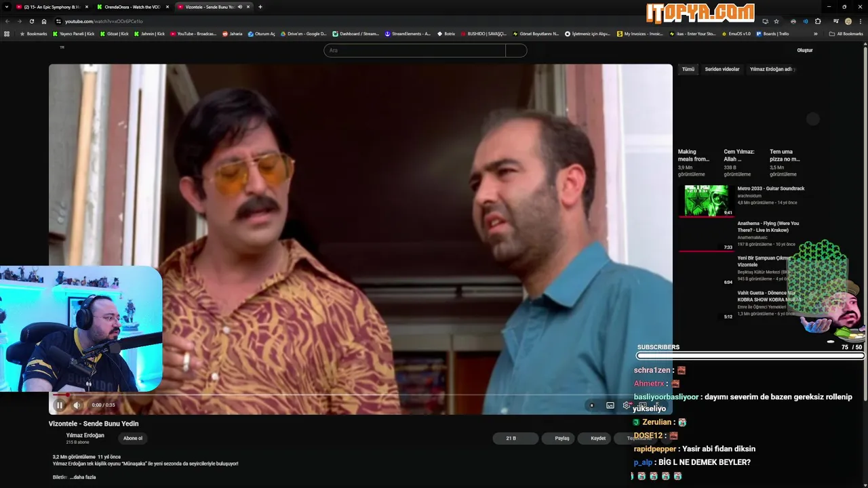Open the Jahrein | Kick bookmark
868x488 pixels.
(x=149, y=34)
